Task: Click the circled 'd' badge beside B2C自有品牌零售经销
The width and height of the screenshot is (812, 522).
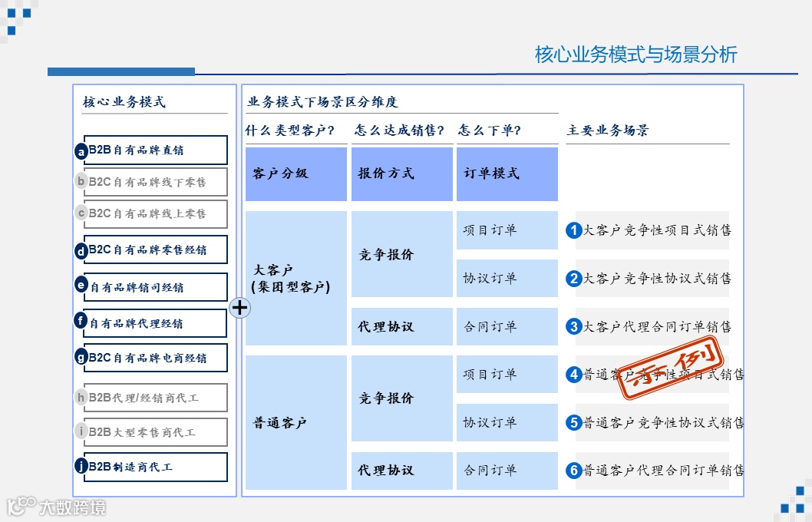Action: 81,252
